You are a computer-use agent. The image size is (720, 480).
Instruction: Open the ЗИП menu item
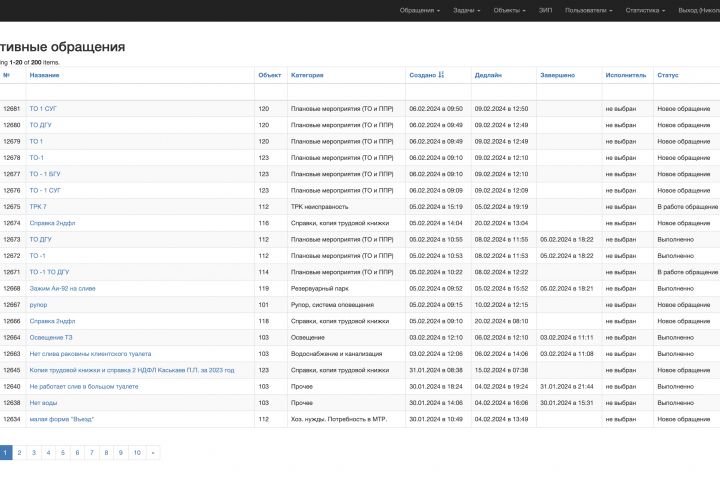[545, 10]
